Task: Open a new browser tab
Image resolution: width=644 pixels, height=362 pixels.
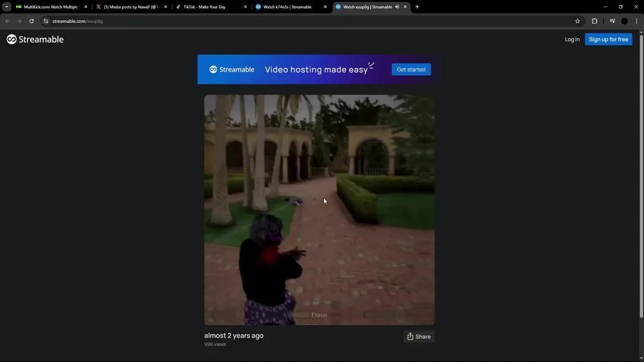Action: 417,7
